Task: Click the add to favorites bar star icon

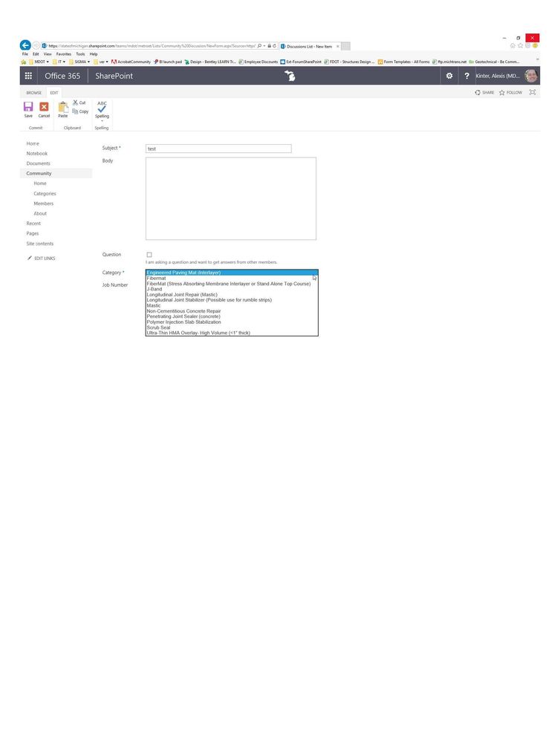Action: [x=23, y=62]
